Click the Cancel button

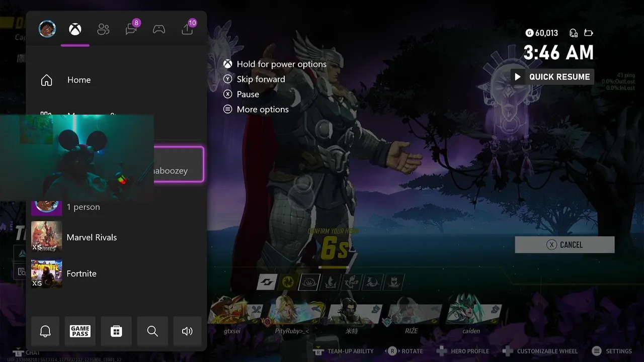tap(565, 245)
